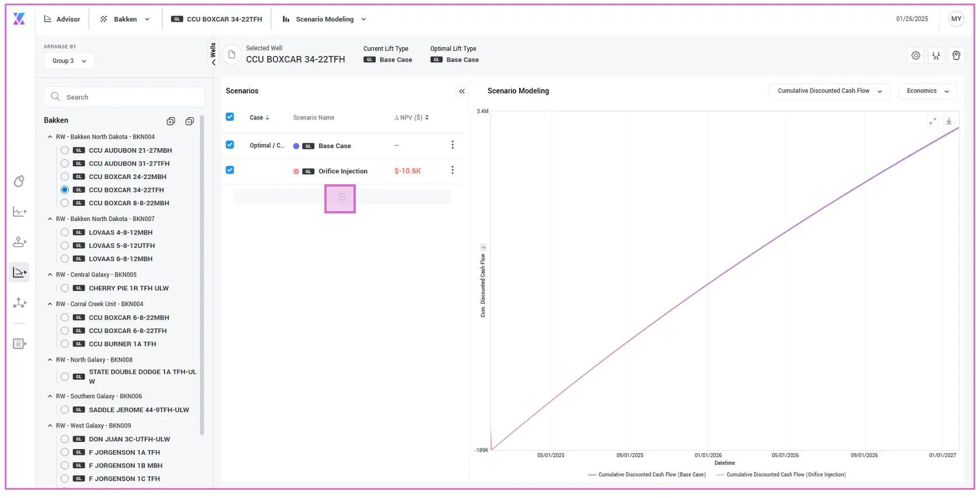Open the network nodes sidebar icon
The image size is (980, 498).
coord(19,303)
